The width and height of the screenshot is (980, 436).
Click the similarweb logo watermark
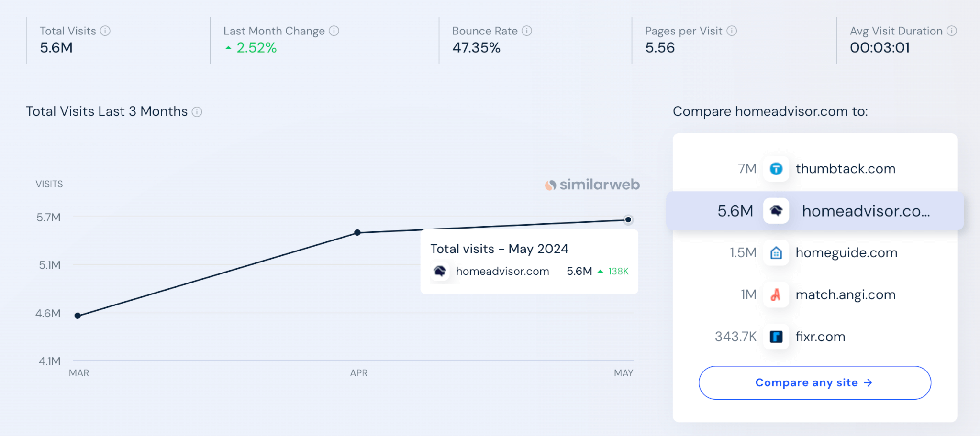coord(592,185)
